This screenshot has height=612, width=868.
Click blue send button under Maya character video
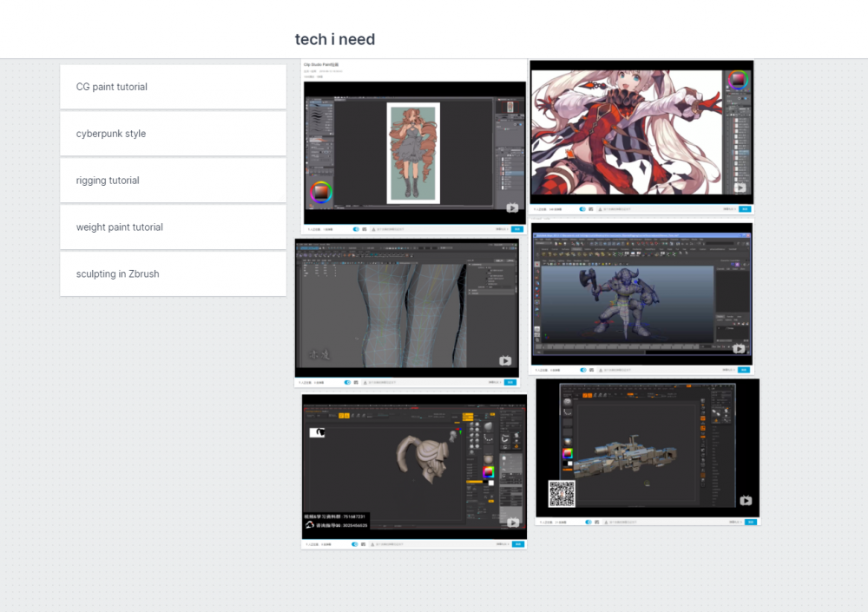(744, 370)
